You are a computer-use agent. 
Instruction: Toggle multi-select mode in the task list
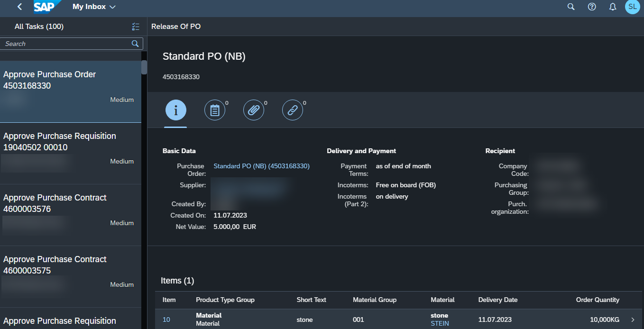tap(136, 27)
